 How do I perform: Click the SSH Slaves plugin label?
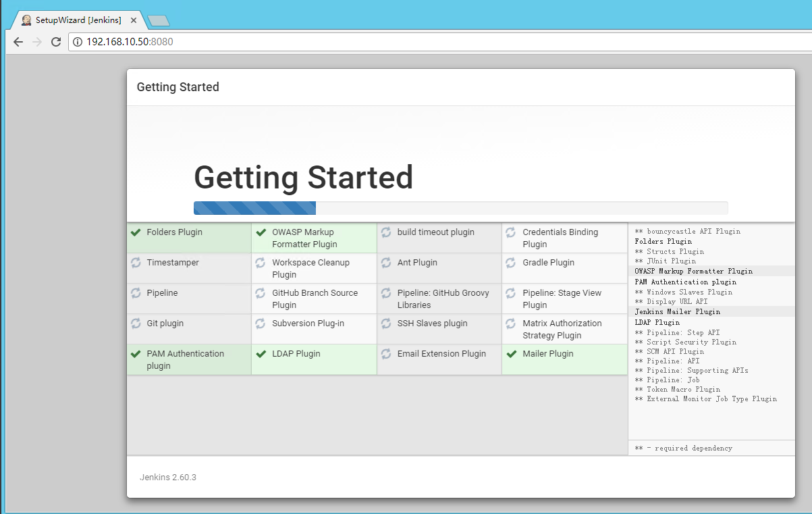[x=433, y=324]
